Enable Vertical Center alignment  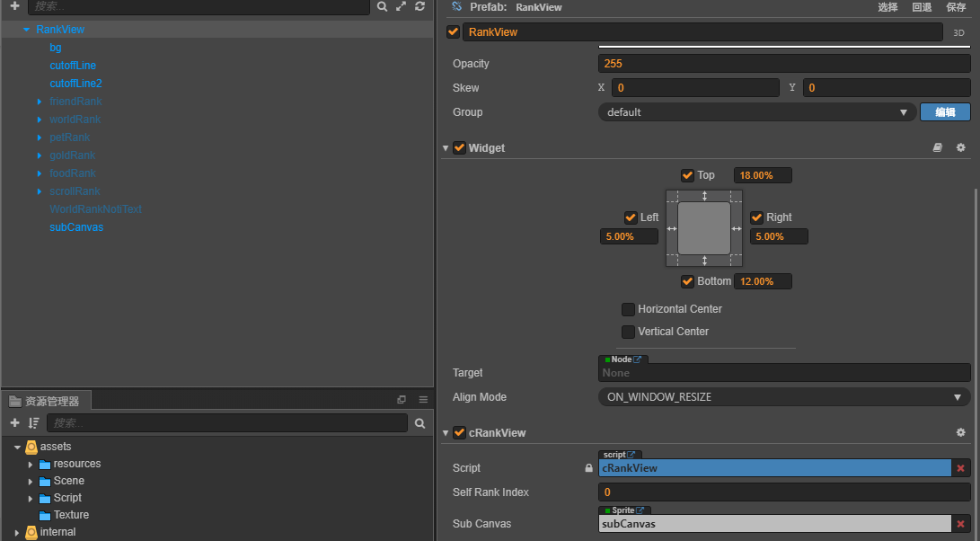(x=628, y=332)
